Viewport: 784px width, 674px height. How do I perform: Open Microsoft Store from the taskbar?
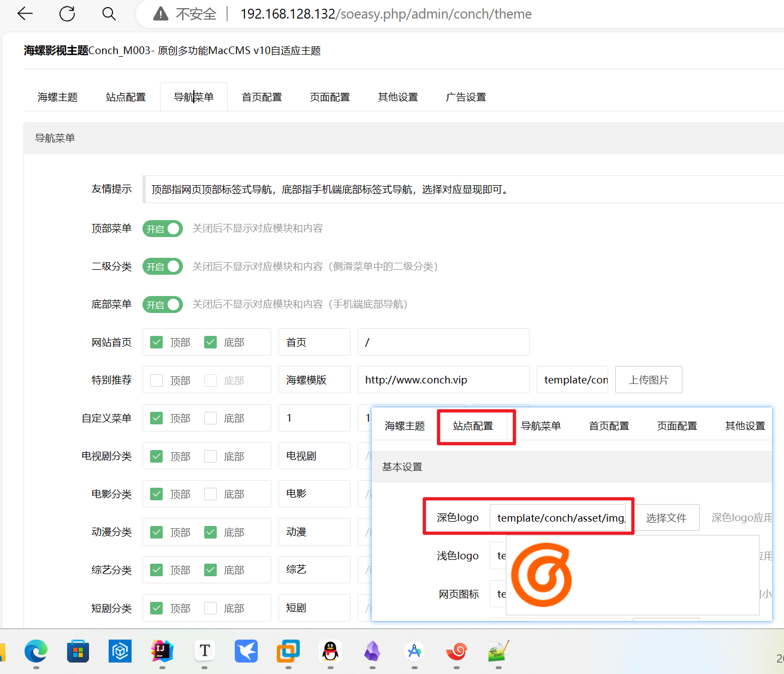(x=78, y=651)
